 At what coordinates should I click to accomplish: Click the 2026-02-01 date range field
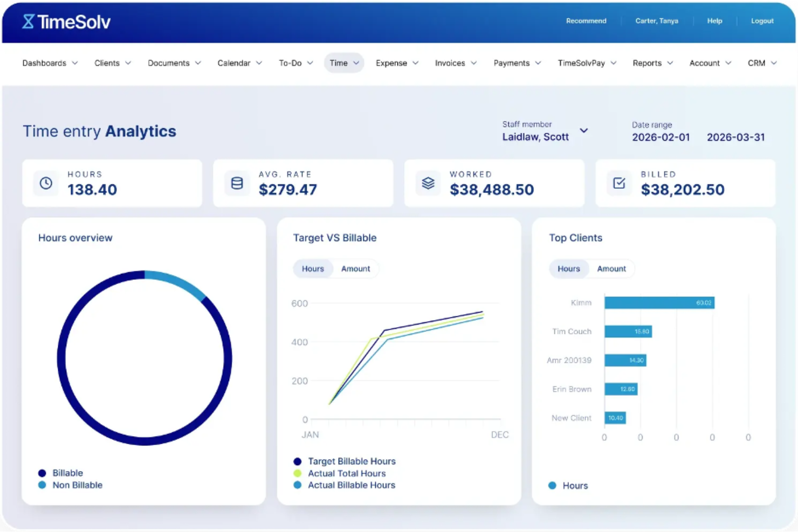(661, 137)
